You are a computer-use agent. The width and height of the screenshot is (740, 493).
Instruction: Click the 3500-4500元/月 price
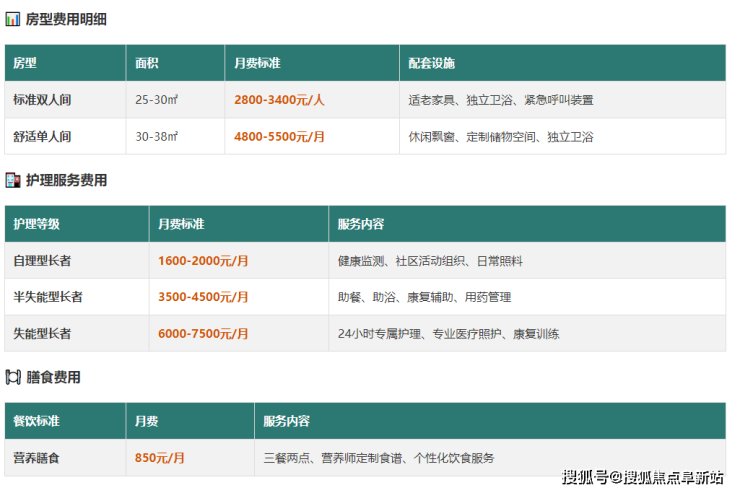coord(203,297)
